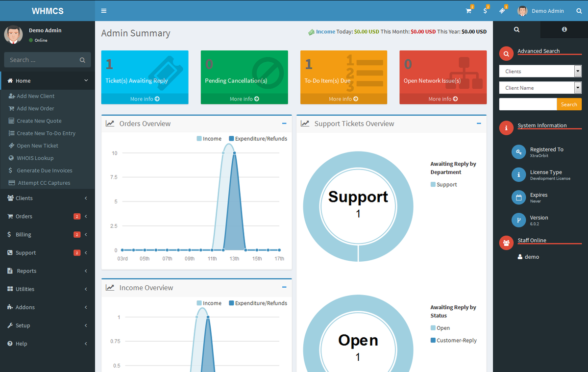Viewport: 588px width, 372px height.
Task: Focus the sidebar Search field
Action: (40, 60)
